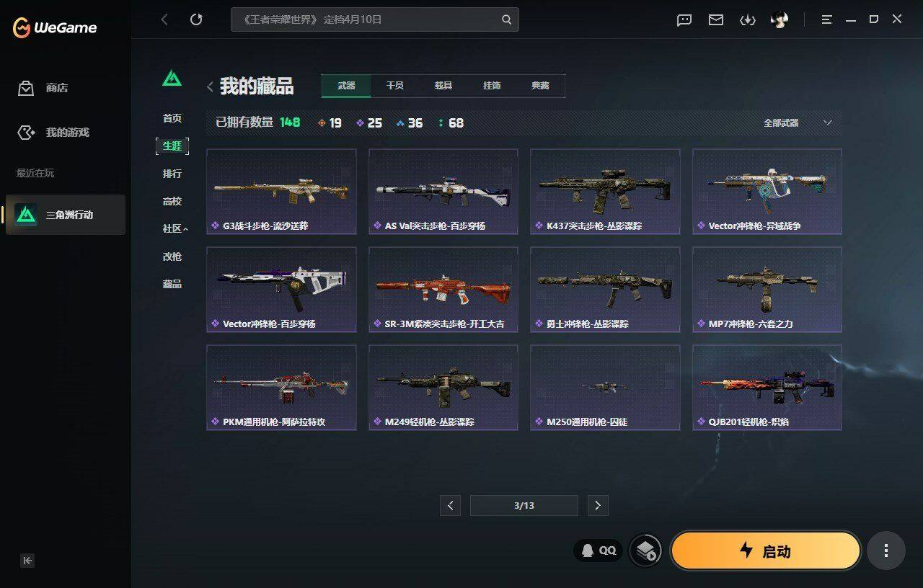Expand the 社区 submenu
Screen dimensions: 923x588
point(175,228)
